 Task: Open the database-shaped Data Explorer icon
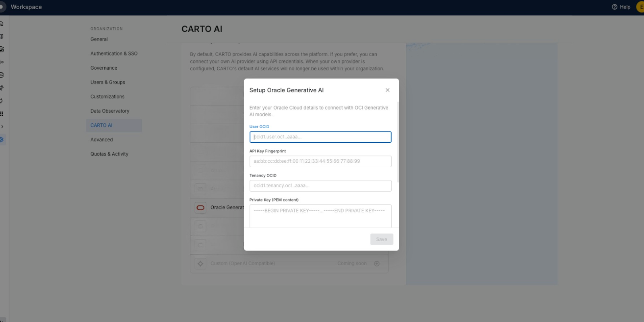pyautogui.click(x=2, y=75)
